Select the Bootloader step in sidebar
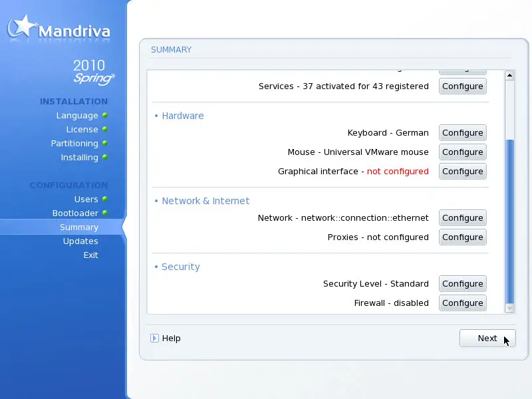Screen dimensions: 532x399 point(75,213)
